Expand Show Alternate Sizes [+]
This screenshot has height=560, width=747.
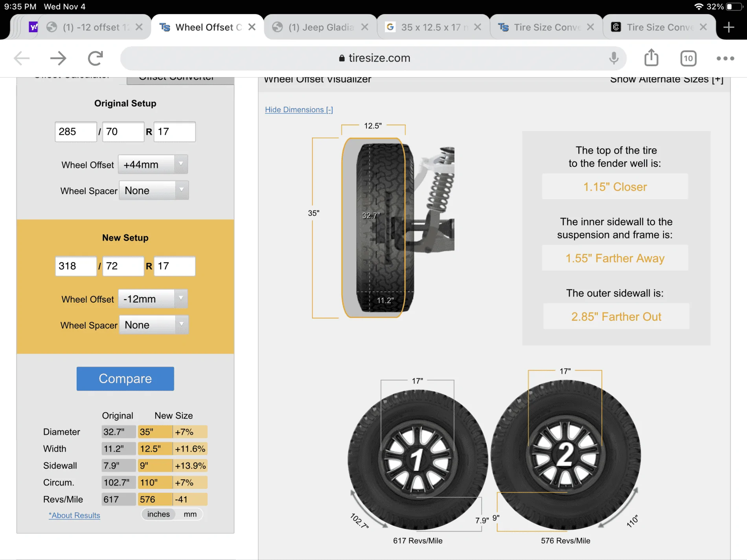666,80
